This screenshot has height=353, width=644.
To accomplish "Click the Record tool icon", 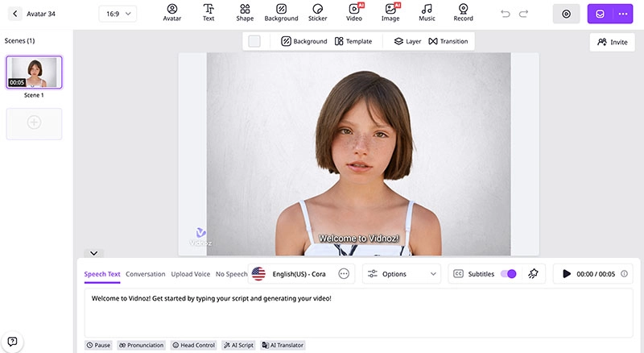I will tap(463, 13).
